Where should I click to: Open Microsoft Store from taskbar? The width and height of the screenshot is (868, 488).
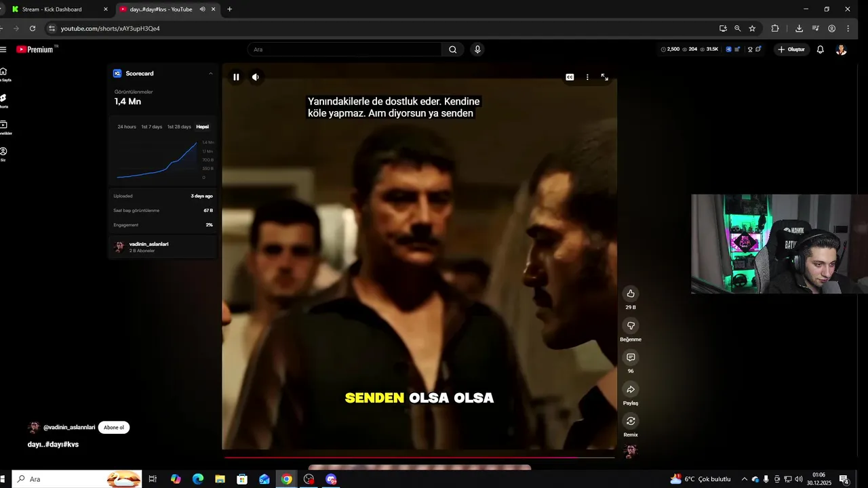point(242,479)
